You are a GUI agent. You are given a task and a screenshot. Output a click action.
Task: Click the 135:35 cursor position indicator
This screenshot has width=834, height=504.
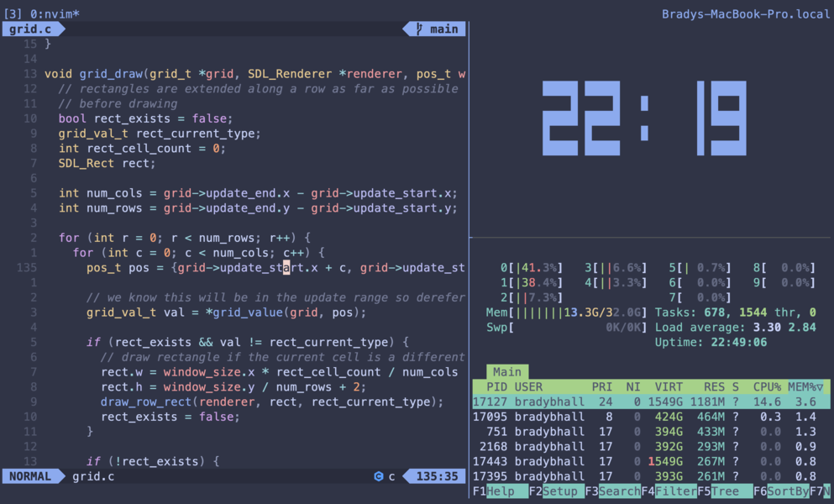tap(437, 476)
